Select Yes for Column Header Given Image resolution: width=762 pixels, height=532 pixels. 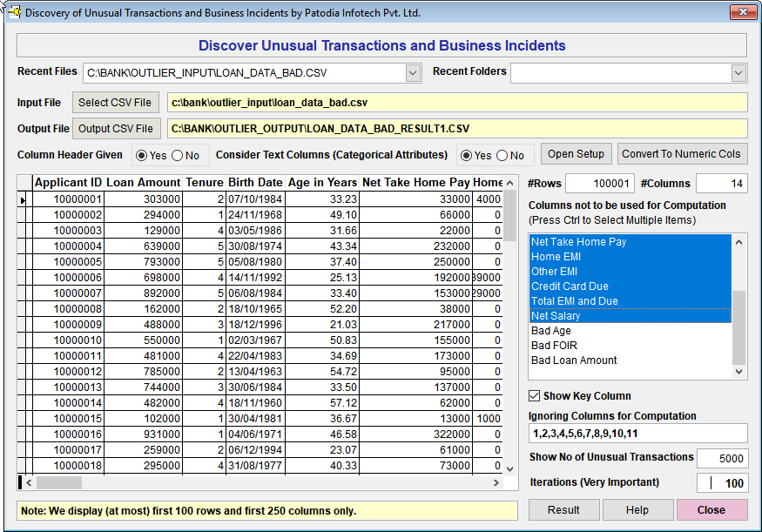coord(143,156)
